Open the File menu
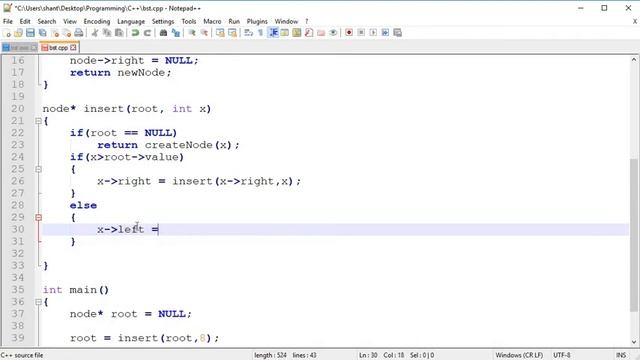 pos(8,21)
